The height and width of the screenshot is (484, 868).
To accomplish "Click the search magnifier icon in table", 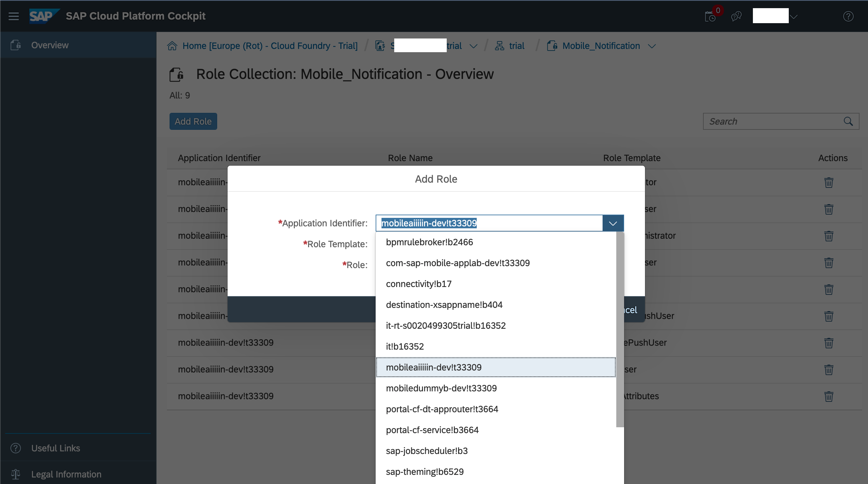I will 848,121.
